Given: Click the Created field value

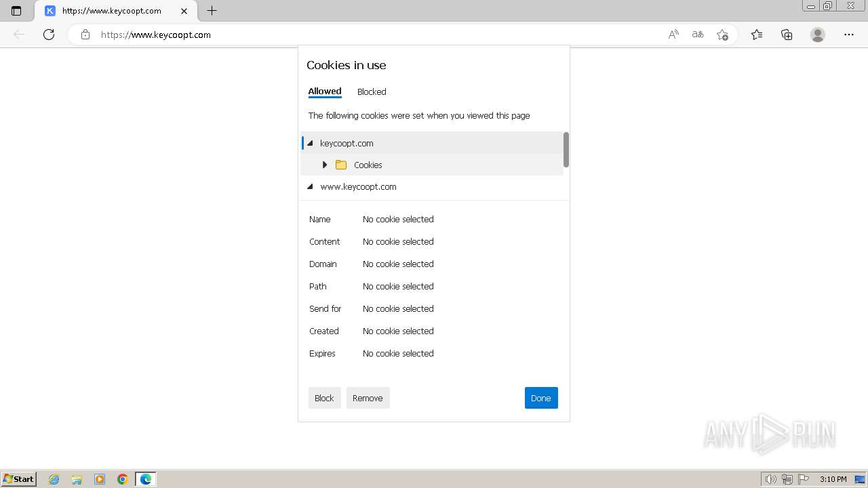Looking at the screenshot, I should pyautogui.click(x=398, y=331).
